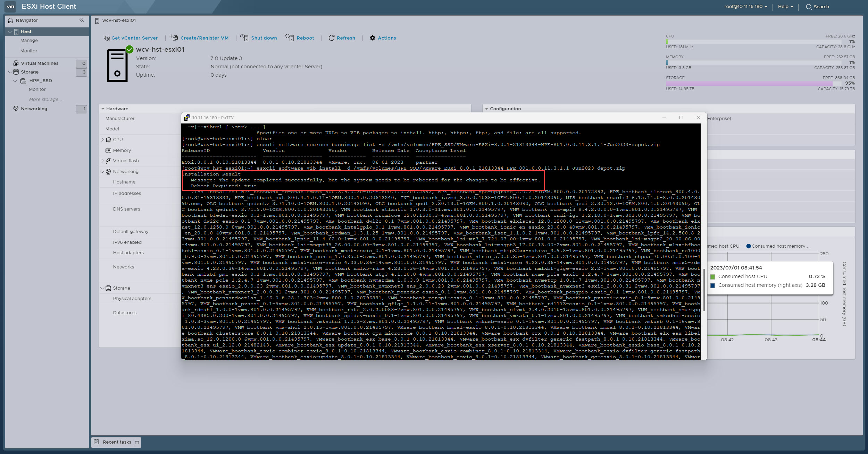Select the Datastores row in Hardware

[125, 313]
